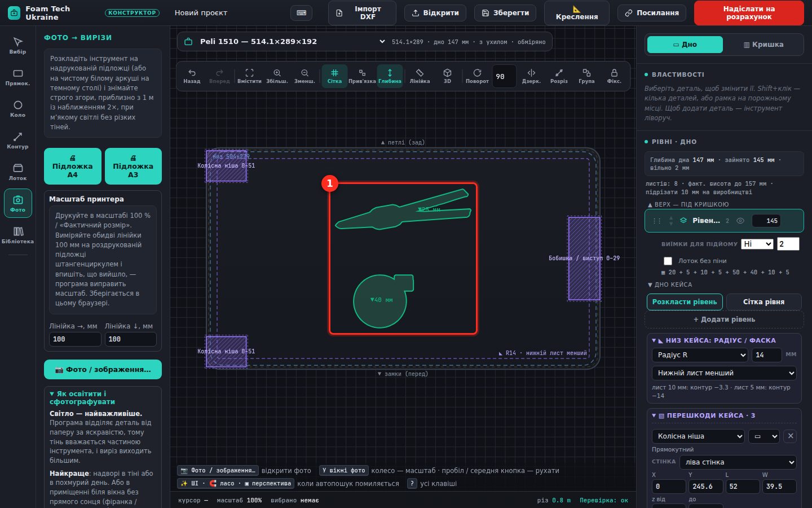Open the Фото mode in sidebar
812x508 pixels.
[17, 203]
